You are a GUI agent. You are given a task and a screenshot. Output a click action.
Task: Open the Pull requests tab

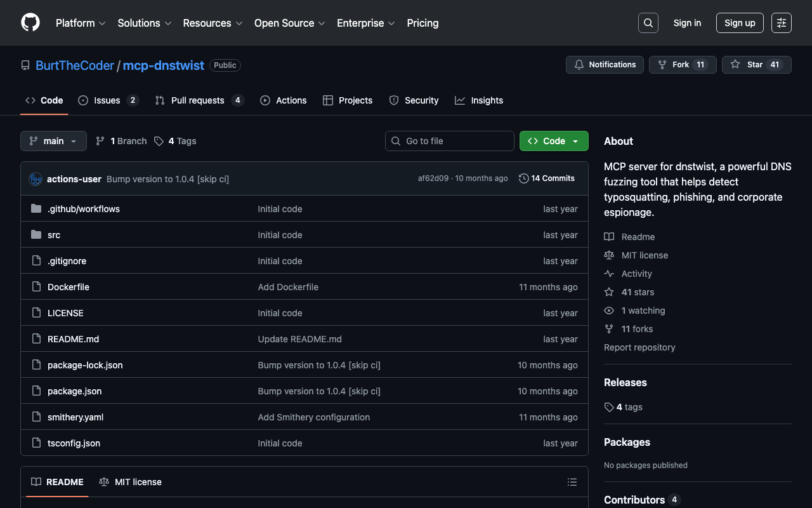pyautogui.click(x=198, y=100)
